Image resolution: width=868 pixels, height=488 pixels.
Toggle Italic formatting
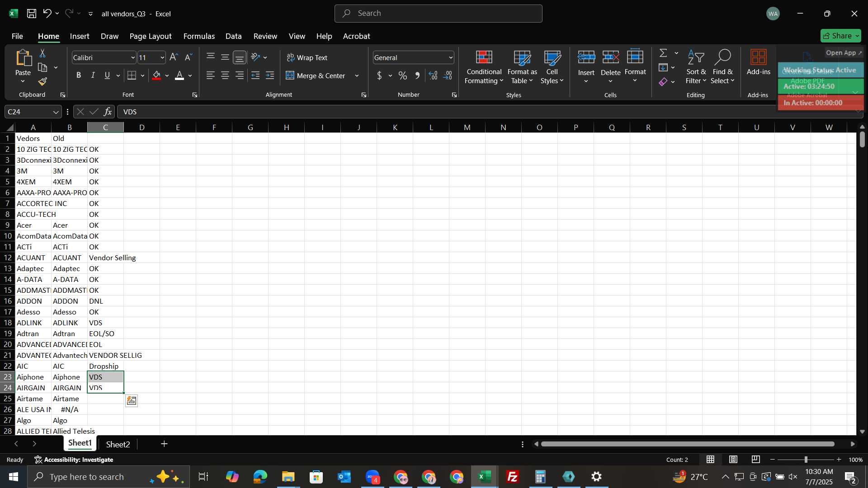(x=93, y=75)
